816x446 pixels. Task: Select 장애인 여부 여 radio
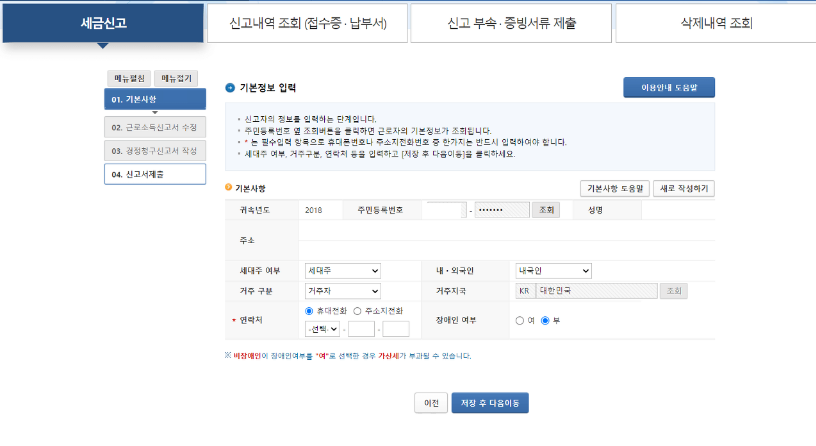click(x=519, y=321)
